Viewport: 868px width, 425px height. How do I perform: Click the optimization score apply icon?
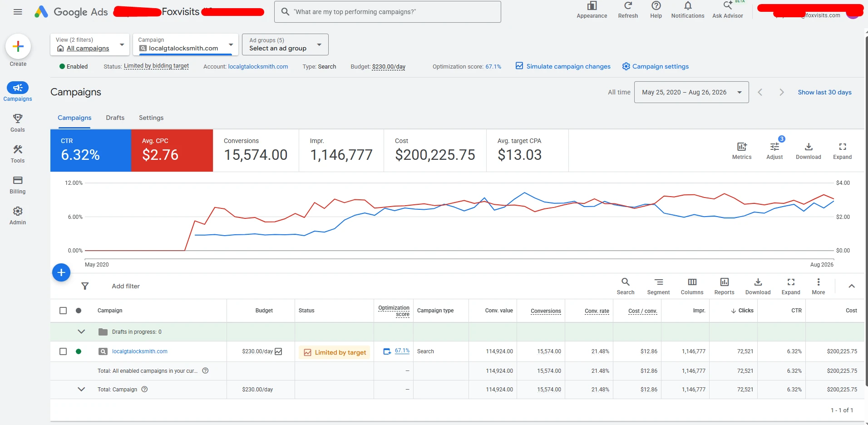[x=387, y=351]
